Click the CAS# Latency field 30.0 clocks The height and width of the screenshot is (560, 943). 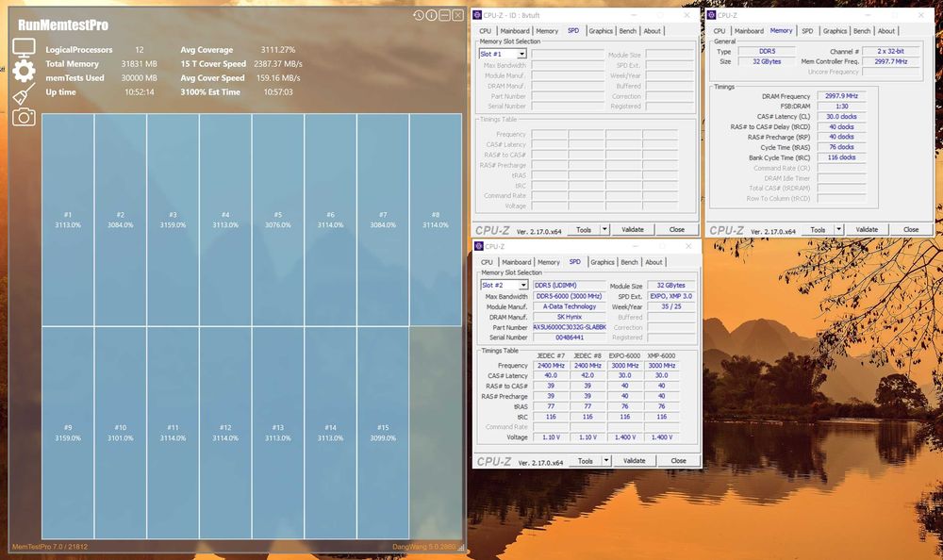[841, 117]
